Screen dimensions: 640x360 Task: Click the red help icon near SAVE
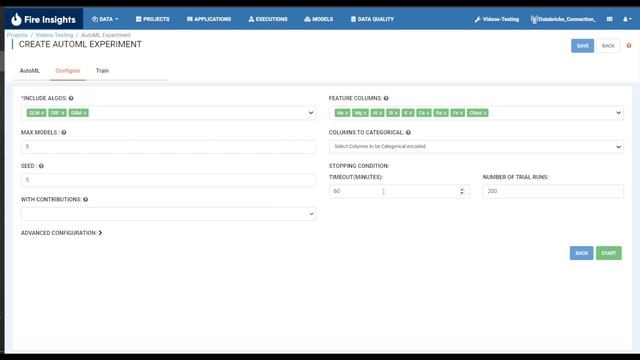point(629,46)
